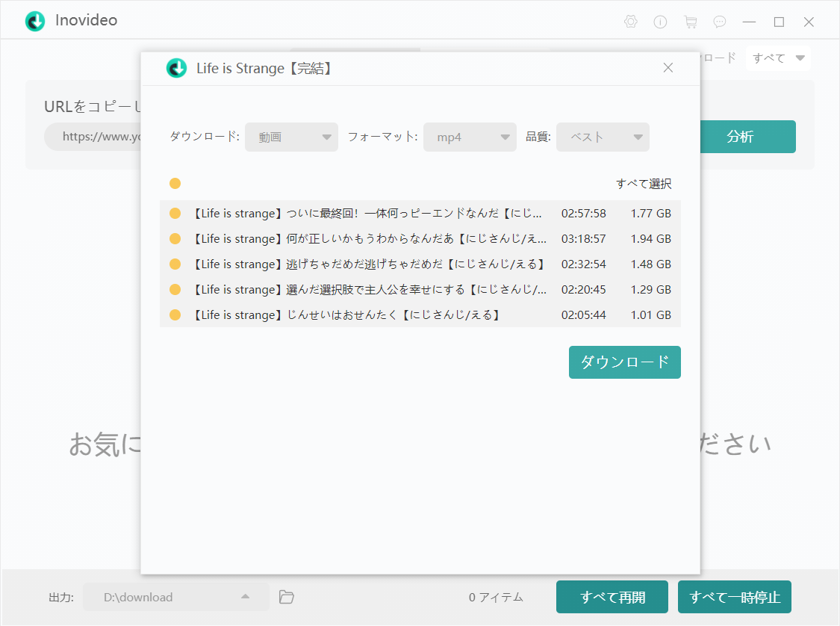
Task: Maximize the Inovideo window
Action: 779,22
